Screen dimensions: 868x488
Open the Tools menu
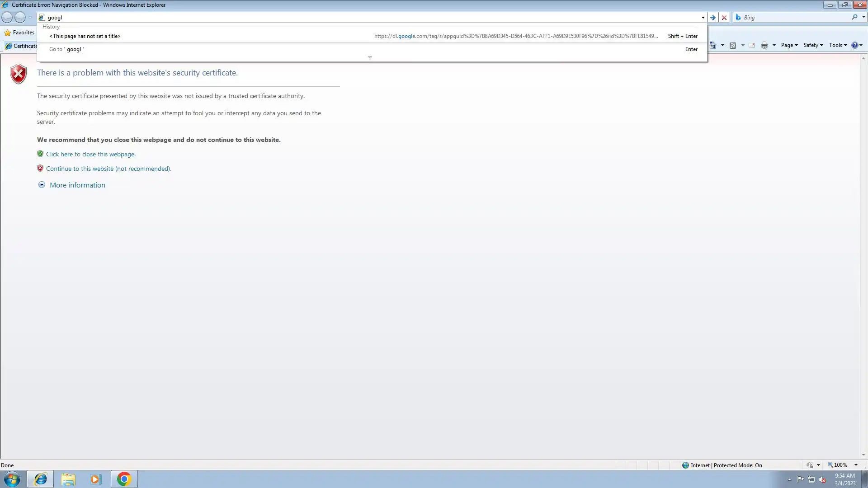click(838, 45)
